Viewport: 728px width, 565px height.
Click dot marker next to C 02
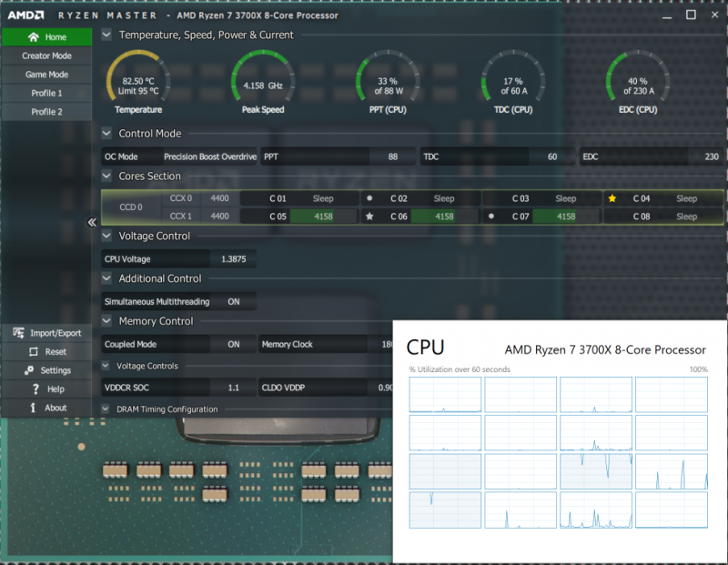pyautogui.click(x=369, y=198)
